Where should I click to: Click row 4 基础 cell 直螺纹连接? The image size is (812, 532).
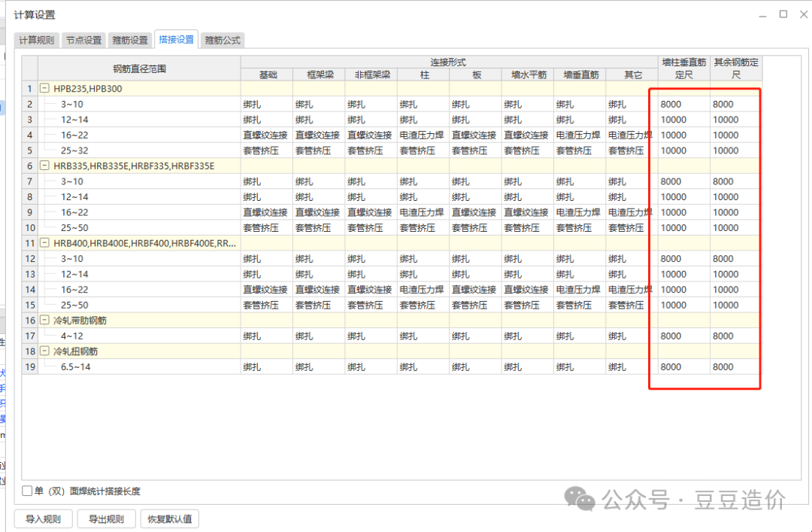pyautogui.click(x=266, y=135)
